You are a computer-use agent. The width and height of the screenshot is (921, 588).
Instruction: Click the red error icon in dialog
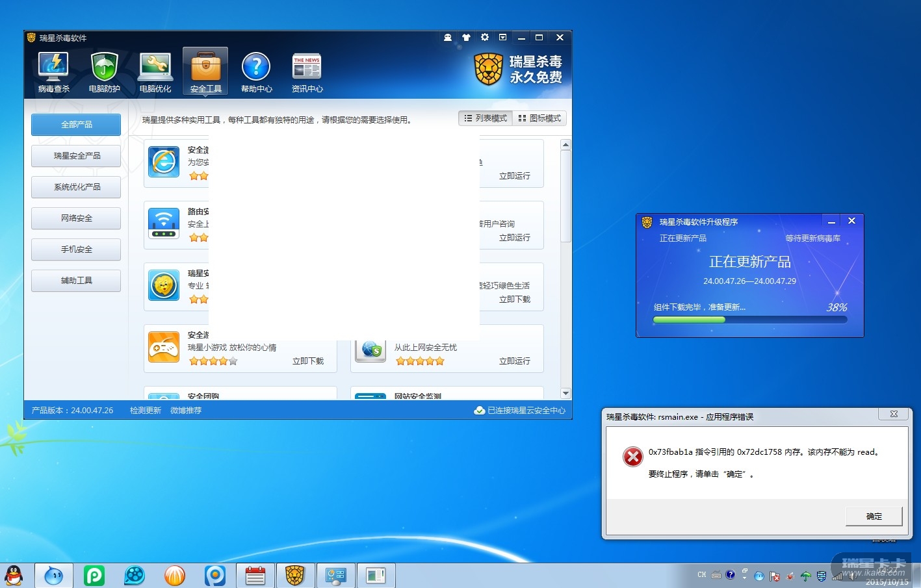coord(632,457)
